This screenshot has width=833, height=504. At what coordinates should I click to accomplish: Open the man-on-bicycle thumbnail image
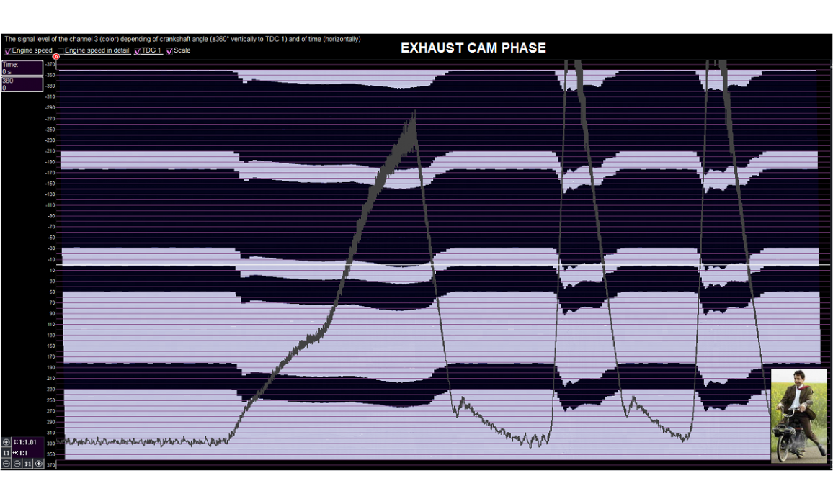(798, 415)
